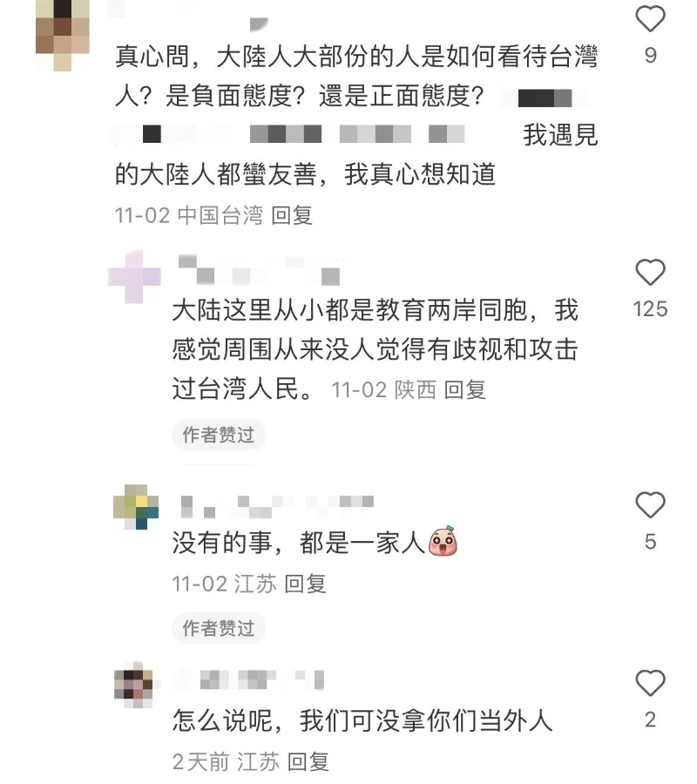Open the Shaanxi commenter's pink avatar
The height and width of the screenshot is (784, 697).
click(x=134, y=277)
